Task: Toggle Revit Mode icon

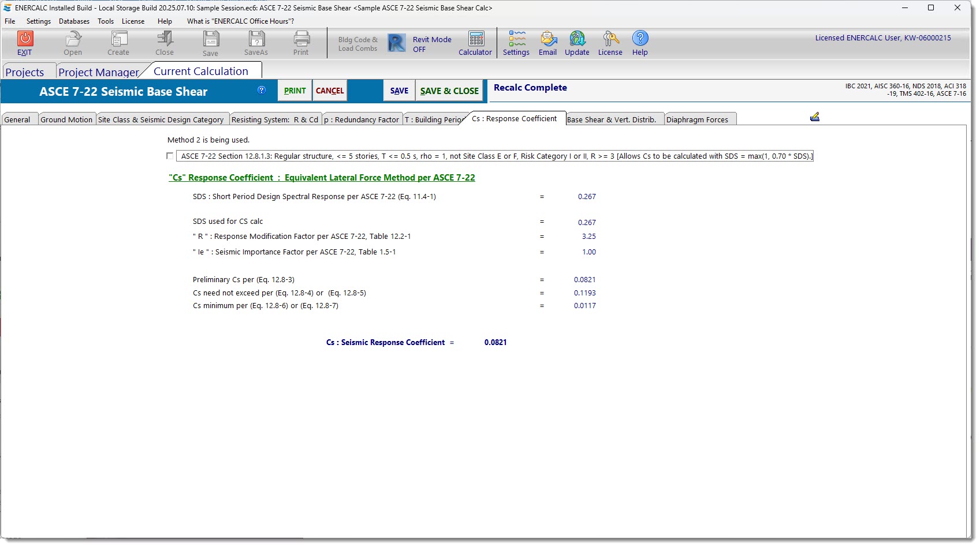Action: point(397,43)
